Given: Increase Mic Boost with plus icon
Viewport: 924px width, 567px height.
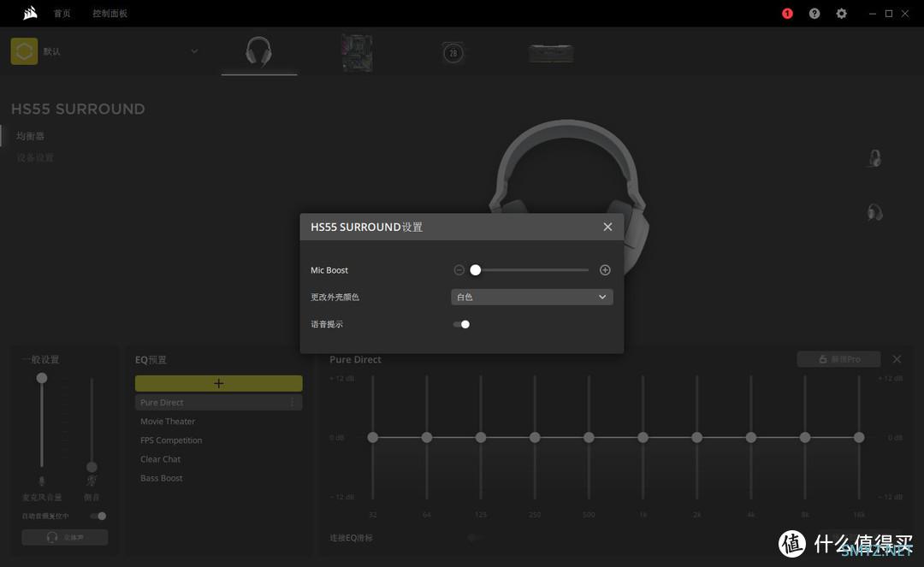Looking at the screenshot, I should [605, 270].
